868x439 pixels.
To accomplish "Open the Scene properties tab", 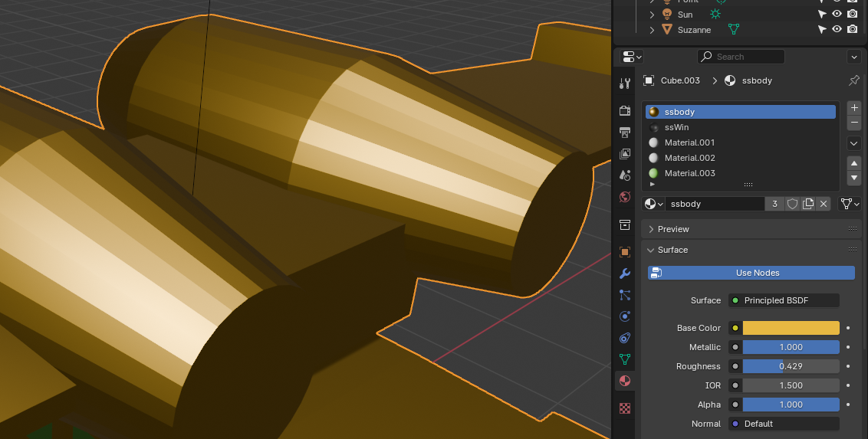I will point(625,175).
